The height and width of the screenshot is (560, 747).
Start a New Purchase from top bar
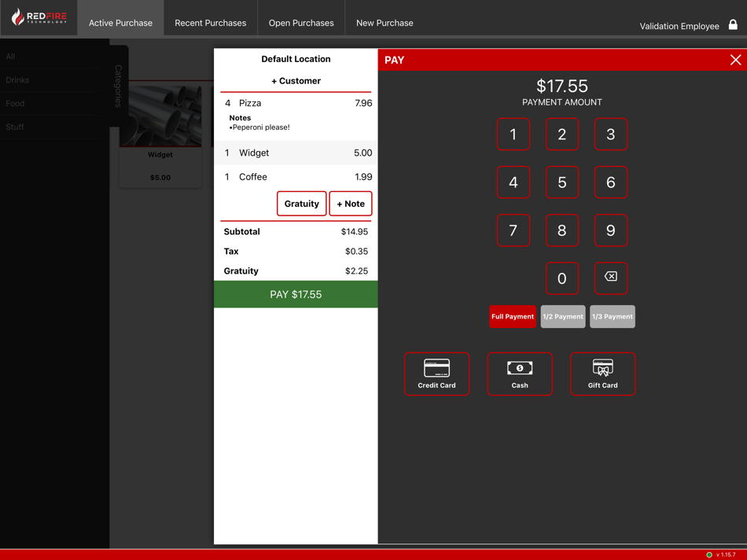pos(385,23)
